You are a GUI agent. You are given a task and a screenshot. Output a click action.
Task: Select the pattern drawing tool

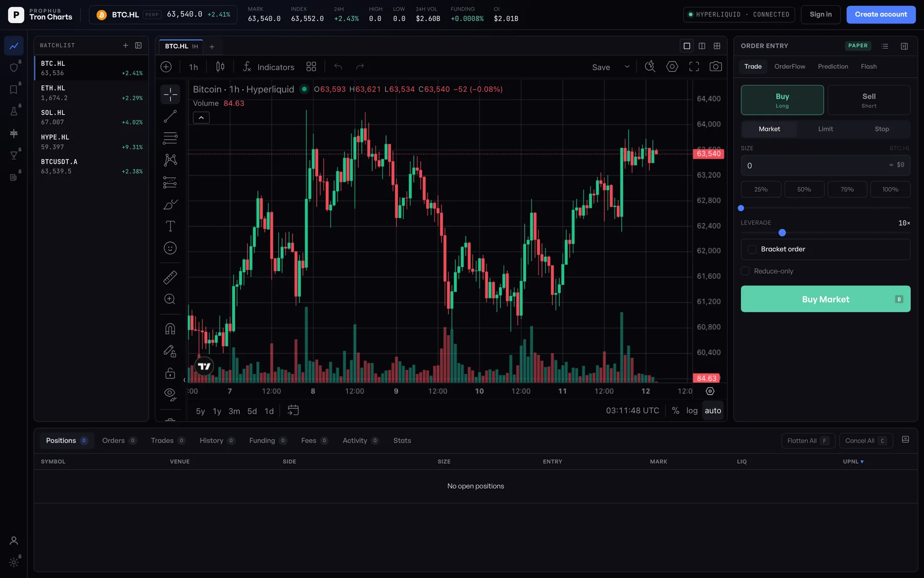pos(170,160)
